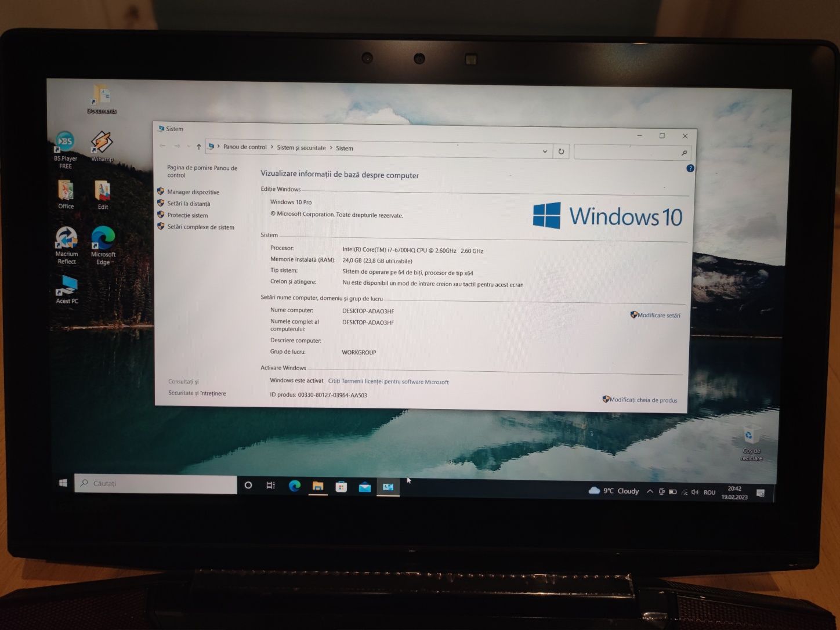Switch ROU input language indicator
The width and height of the screenshot is (840, 630).
click(x=709, y=493)
